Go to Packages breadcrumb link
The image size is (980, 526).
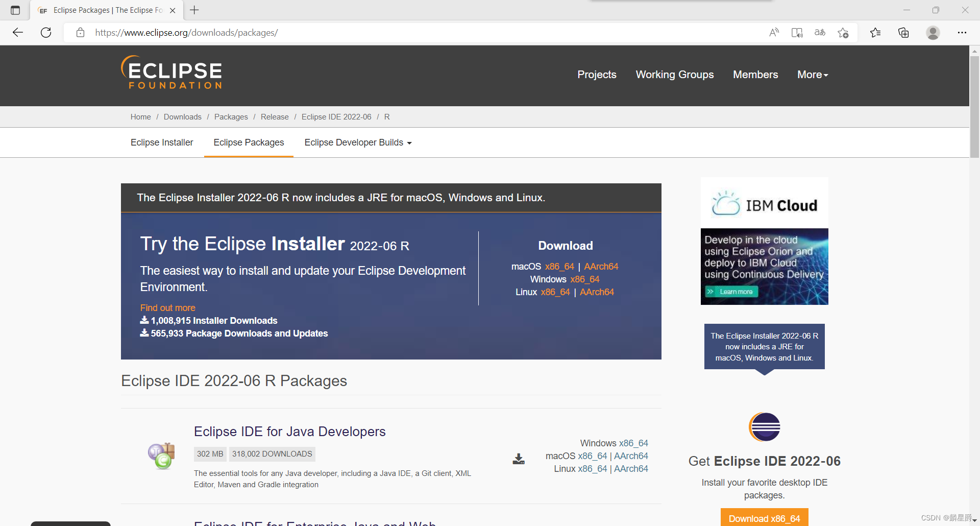[231, 117]
